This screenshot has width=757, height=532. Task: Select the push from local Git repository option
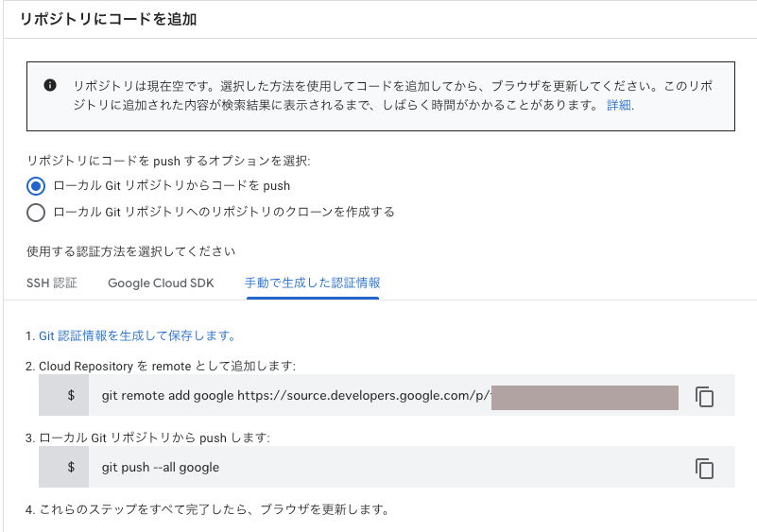point(37,185)
